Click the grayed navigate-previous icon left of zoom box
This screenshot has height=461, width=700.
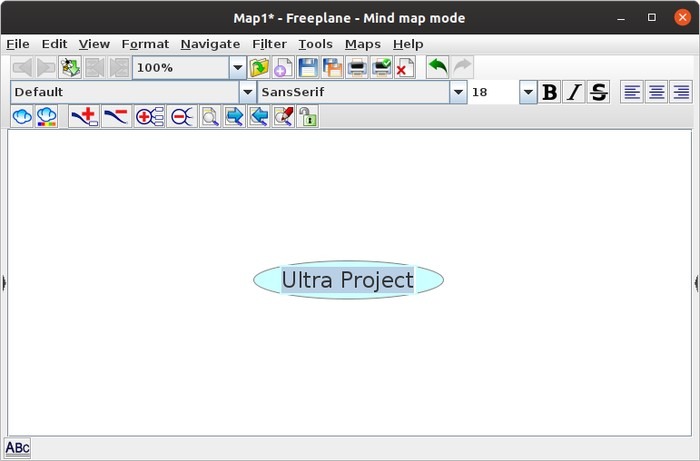click(95, 67)
